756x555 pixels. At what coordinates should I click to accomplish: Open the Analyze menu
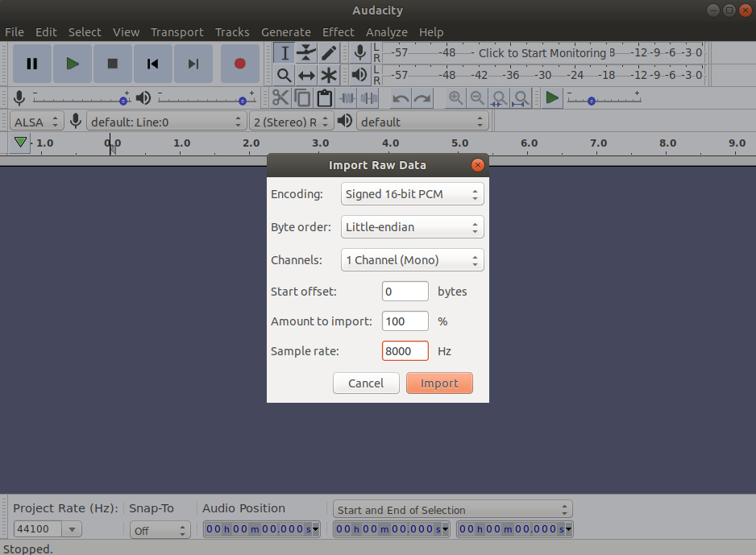click(386, 32)
